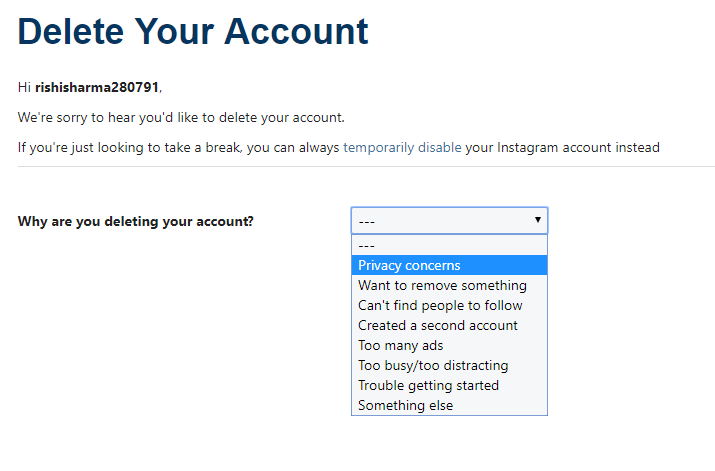The image size is (715, 471).
Task: Select "Created a second account" option
Action: 438,325
